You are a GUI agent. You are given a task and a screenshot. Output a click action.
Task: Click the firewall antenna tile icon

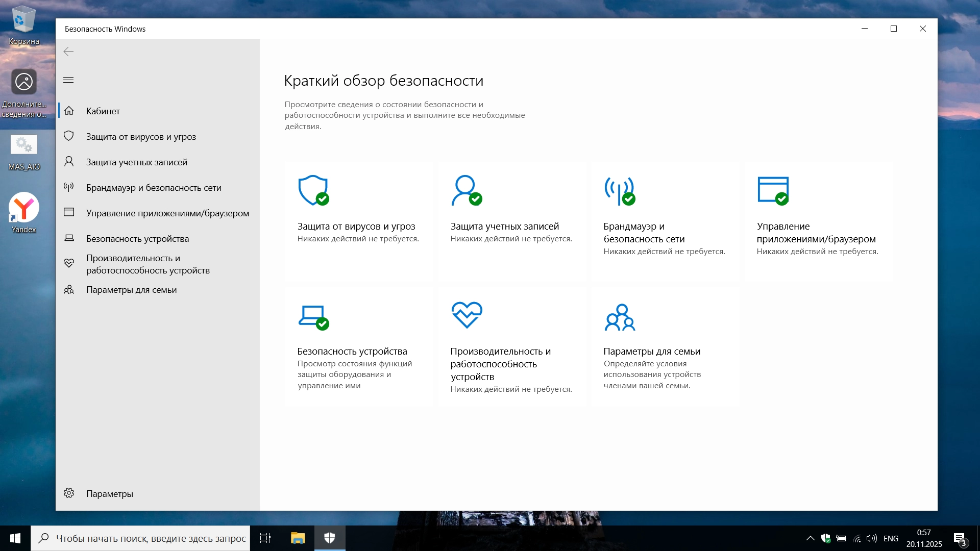coord(619,190)
